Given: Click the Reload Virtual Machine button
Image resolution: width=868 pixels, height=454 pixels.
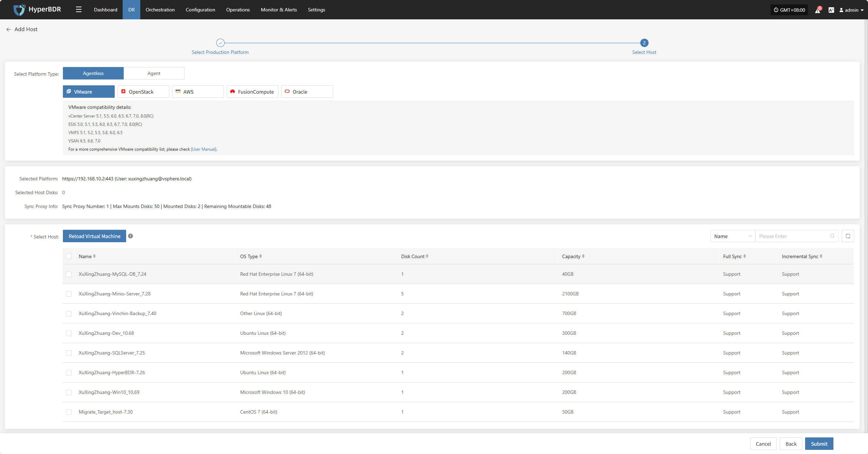Looking at the screenshot, I should click(x=94, y=236).
